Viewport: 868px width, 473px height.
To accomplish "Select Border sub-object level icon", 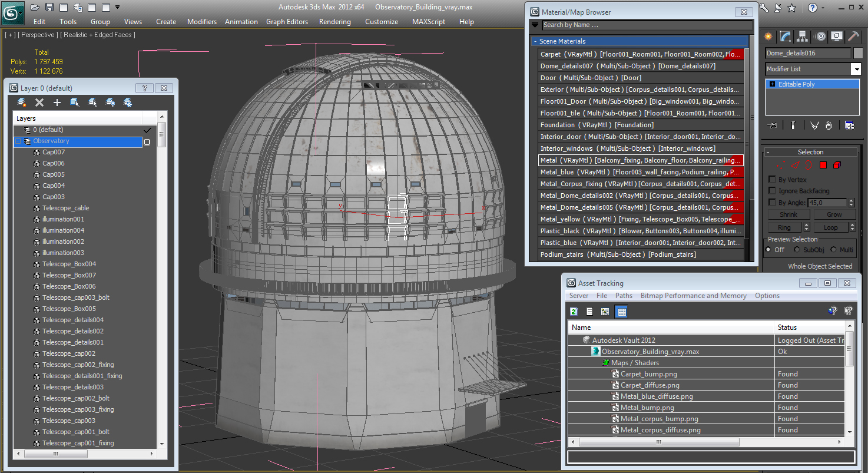I will (810, 166).
